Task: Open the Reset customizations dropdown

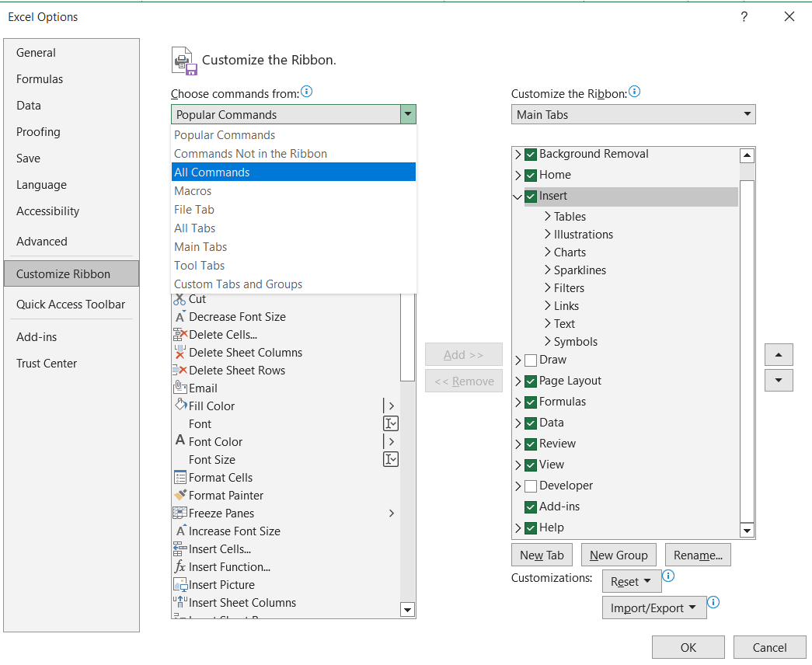Action: click(632, 582)
